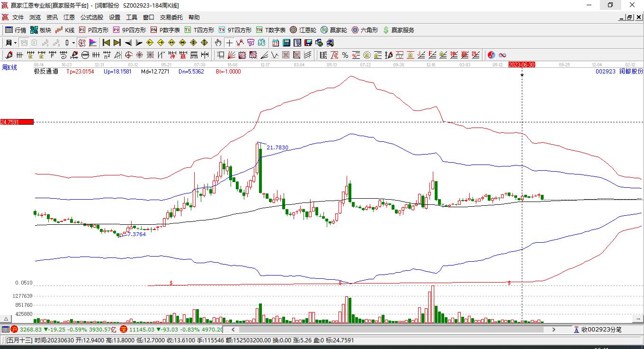
Task: Open the calculator tool
Action: pos(286,43)
